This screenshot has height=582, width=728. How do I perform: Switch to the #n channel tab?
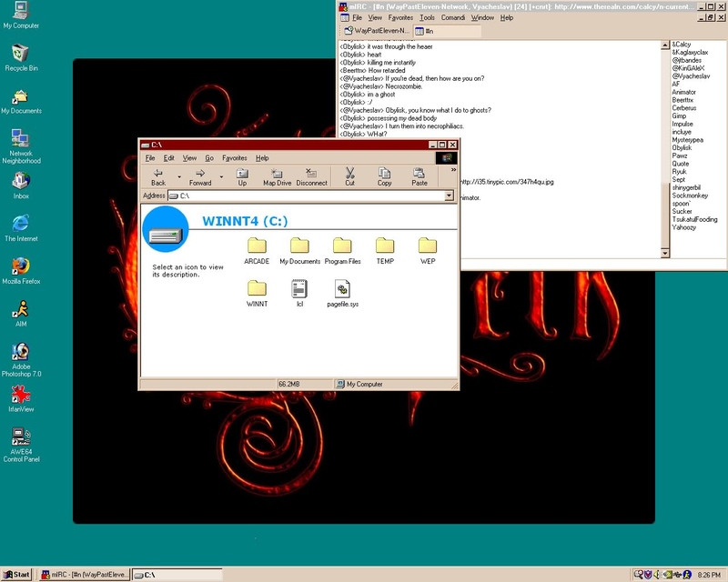tap(447, 31)
